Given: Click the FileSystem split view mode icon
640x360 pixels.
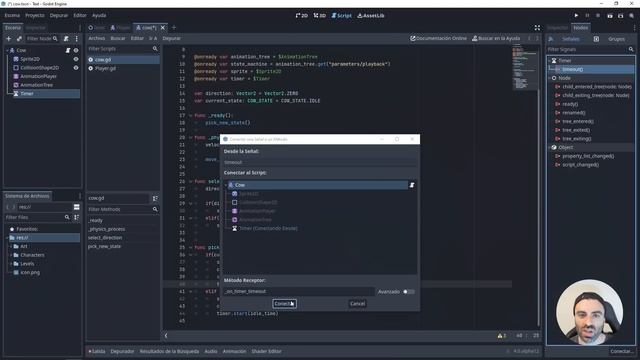Looking at the screenshot, I should tap(76, 207).
